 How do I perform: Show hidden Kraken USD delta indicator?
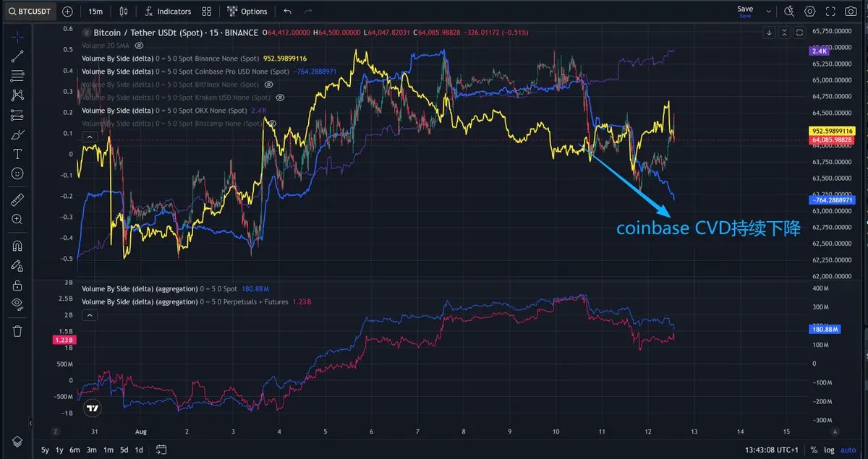(280, 98)
